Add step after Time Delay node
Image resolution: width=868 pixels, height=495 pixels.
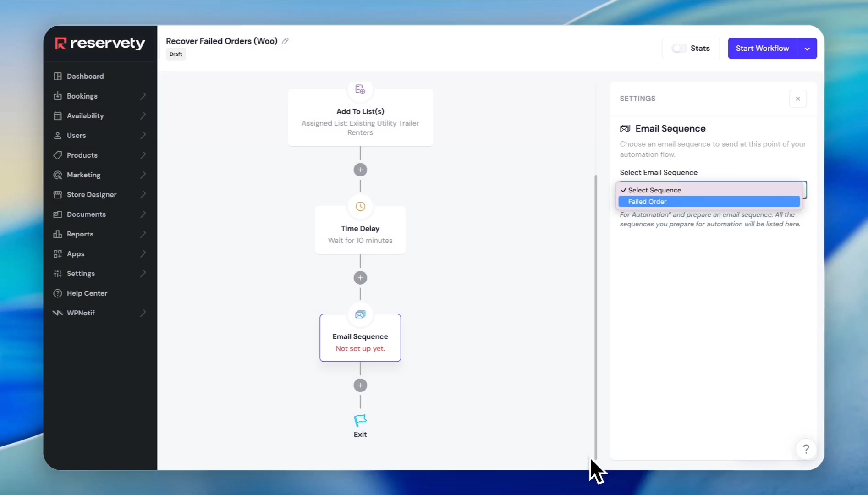point(360,278)
